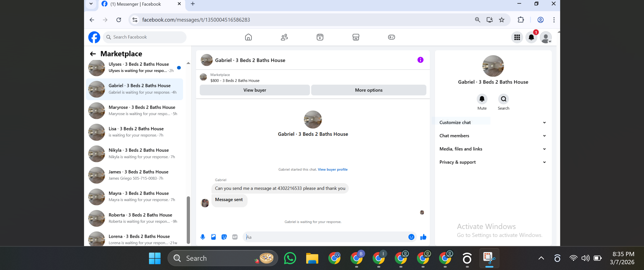This screenshot has width=644, height=270.
Task: Click the Gabriel chat header name
Action: pyautogui.click(x=250, y=60)
